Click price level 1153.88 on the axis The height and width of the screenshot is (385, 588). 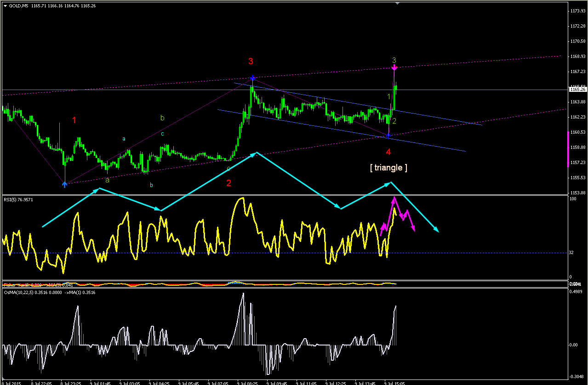[x=577, y=193]
